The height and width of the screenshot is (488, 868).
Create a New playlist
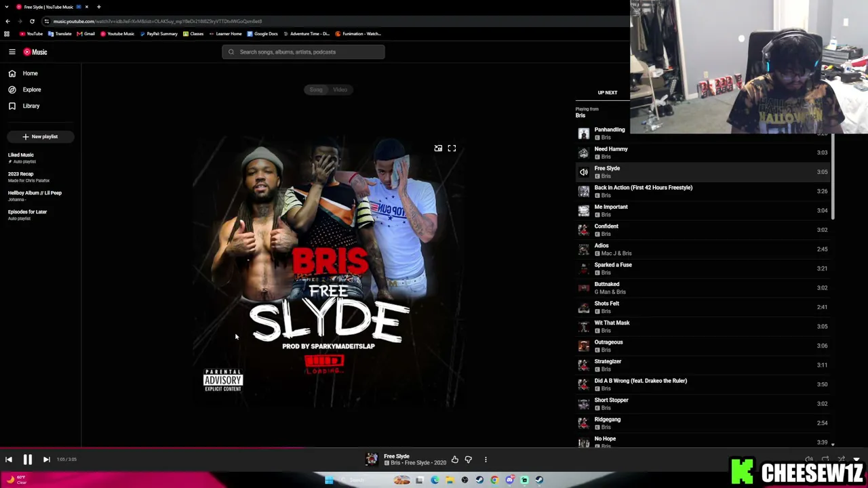coord(41,136)
